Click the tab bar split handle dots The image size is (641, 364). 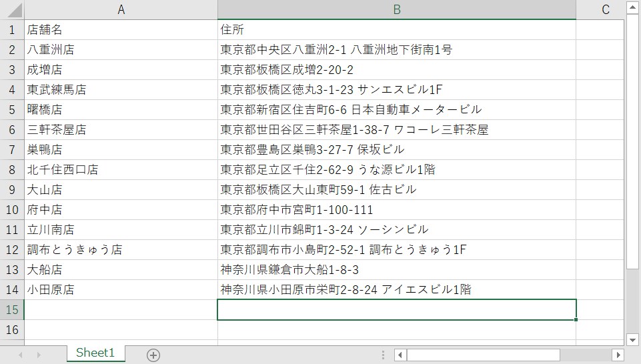point(383,355)
